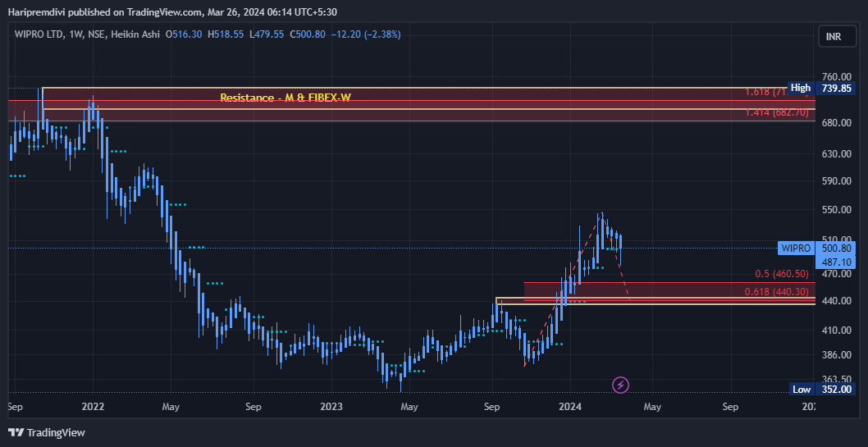Click the WIPRO LTD symbol title
The image size is (868, 447).
[x=39, y=34]
